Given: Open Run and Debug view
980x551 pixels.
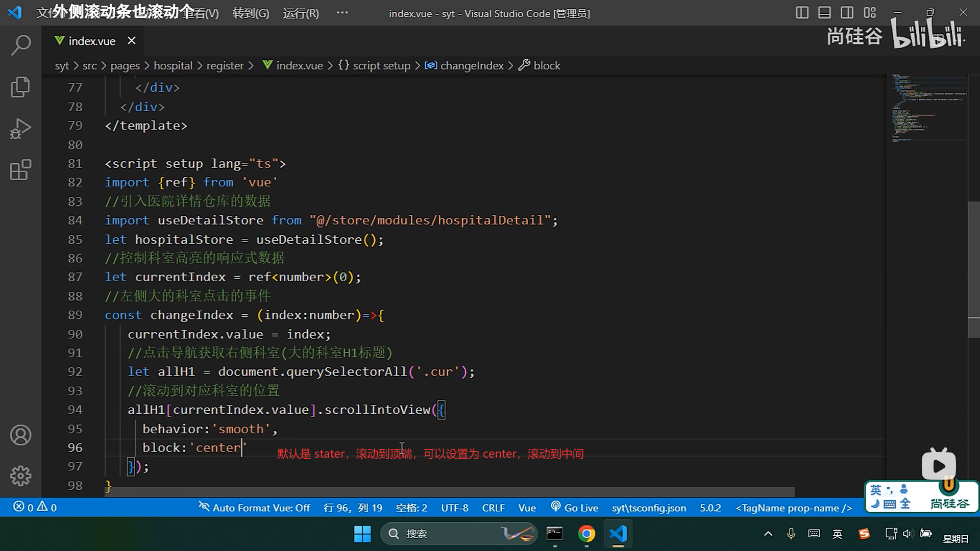Looking at the screenshot, I should [20, 129].
